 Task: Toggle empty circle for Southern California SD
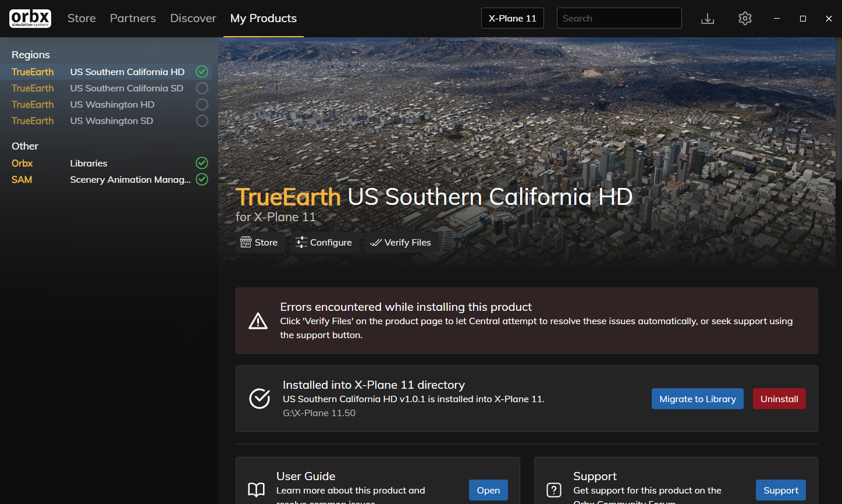tap(202, 88)
